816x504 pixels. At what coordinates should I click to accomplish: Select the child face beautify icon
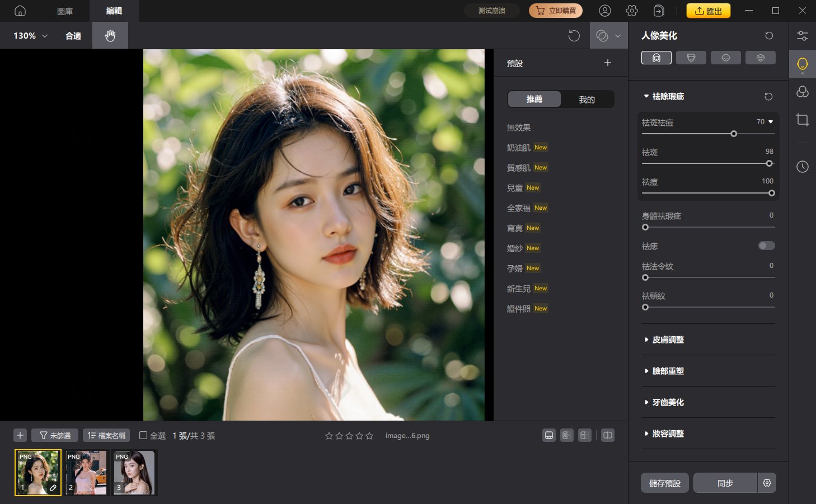pyautogui.click(x=726, y=57)
